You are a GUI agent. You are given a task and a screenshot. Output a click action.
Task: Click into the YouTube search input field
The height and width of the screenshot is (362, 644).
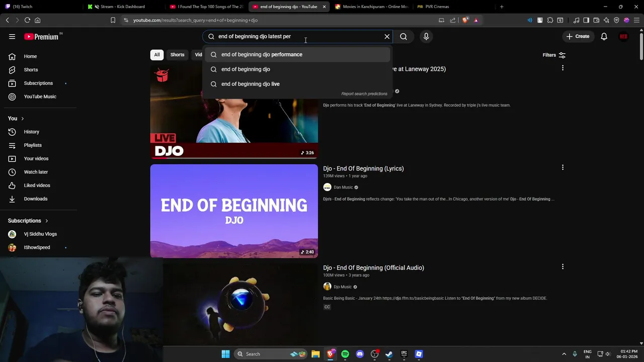(x=297, y=36)
